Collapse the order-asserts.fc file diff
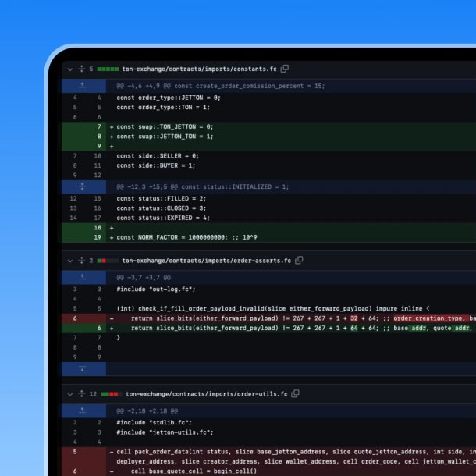Image resolution: width=476 pixels, height=476 pixels. (x=70, y=261)
